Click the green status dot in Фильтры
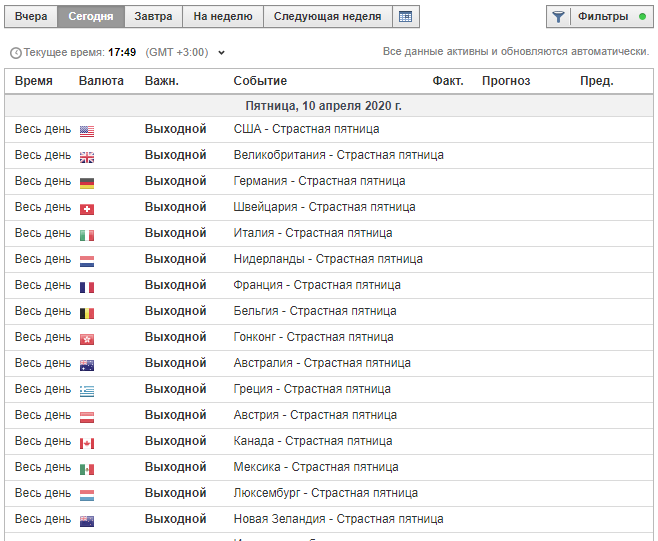 coord(642,17)
